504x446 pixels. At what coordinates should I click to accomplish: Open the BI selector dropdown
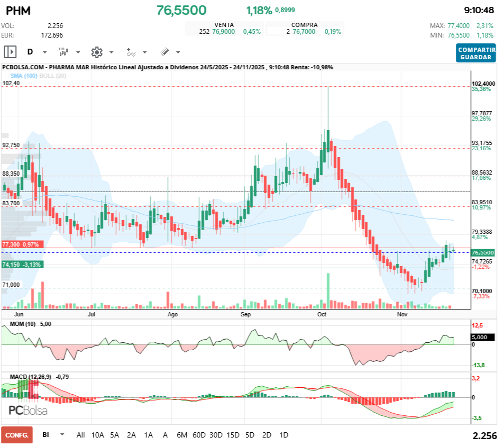coord(62,434)
